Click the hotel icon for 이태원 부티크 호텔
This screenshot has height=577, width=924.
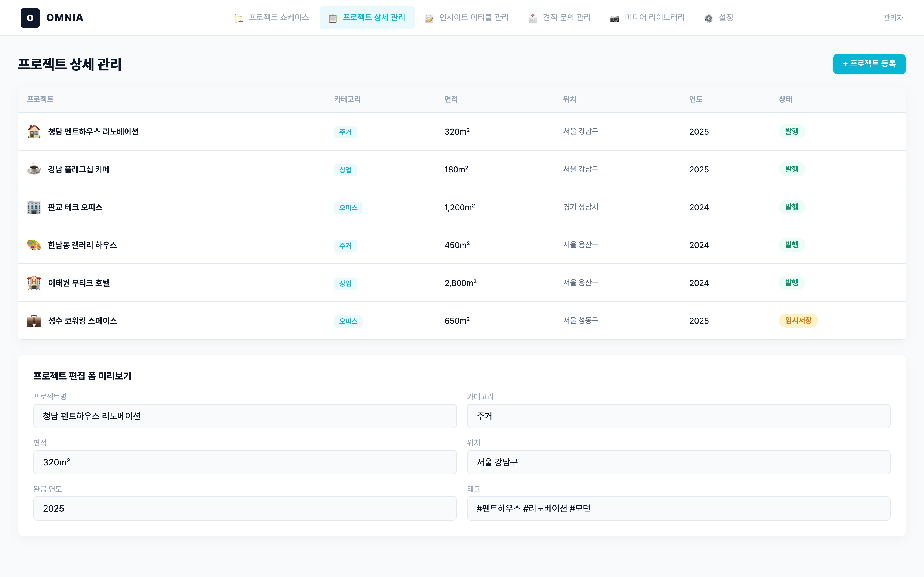point(34,283)
